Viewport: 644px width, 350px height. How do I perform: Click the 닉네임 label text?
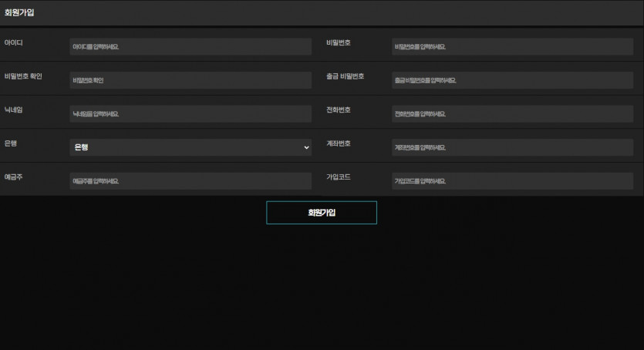click(14, 110)
